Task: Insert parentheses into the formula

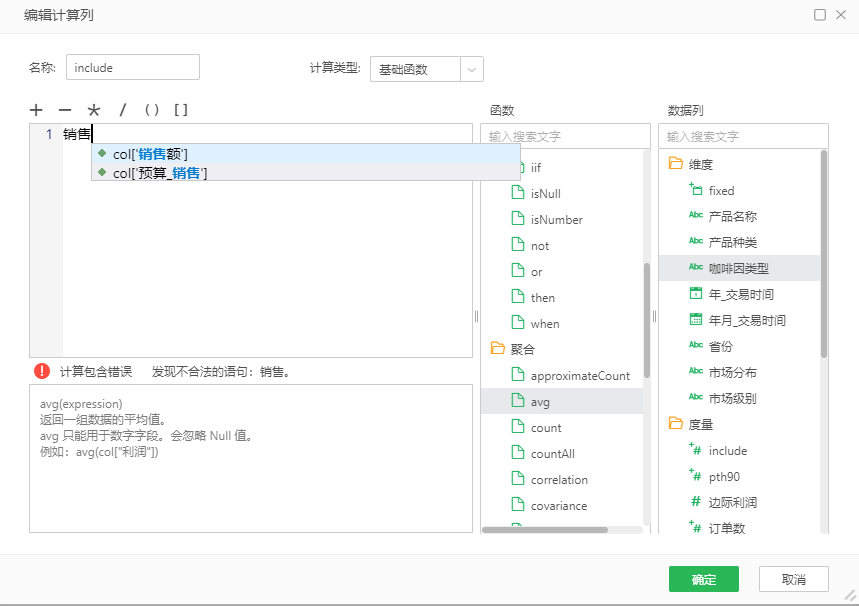Action: click(x=152, y=110)
